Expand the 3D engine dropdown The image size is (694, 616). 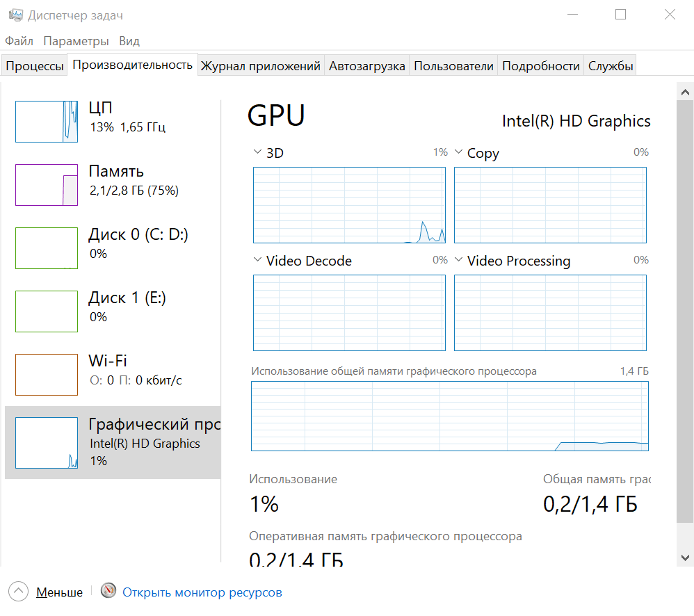[257, 152]
